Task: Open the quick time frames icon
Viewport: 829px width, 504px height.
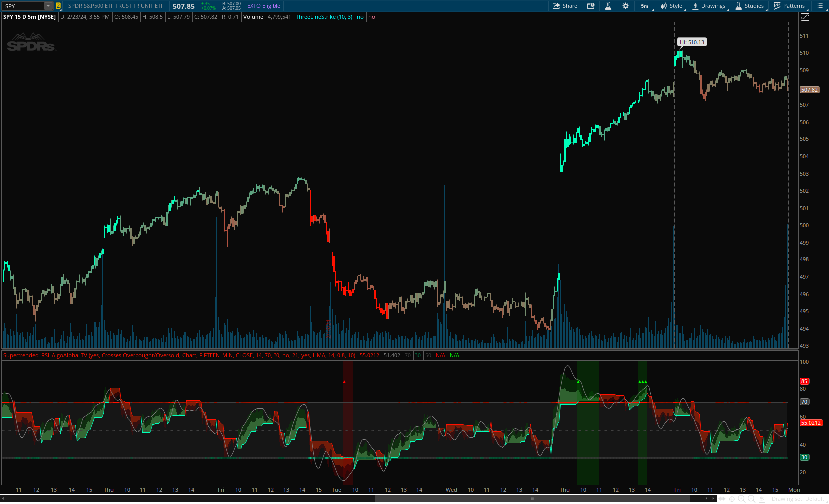Action: click(x=591, y=6)
